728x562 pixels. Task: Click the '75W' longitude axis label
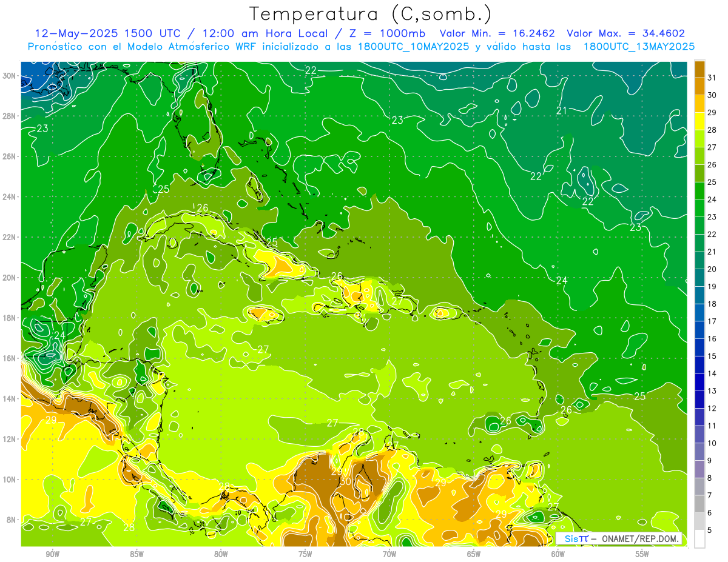pos(305,554)
